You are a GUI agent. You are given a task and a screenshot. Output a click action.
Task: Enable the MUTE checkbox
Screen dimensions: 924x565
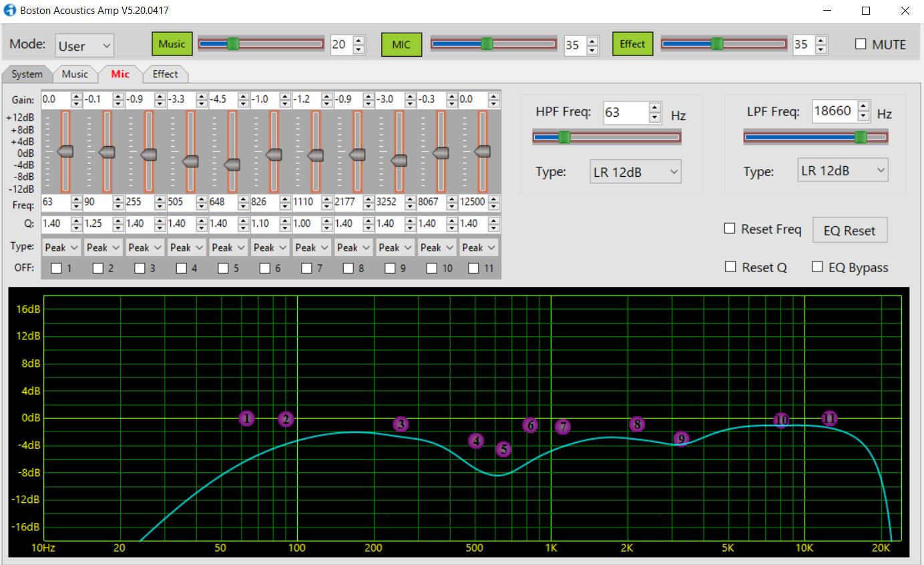(861, 44)
